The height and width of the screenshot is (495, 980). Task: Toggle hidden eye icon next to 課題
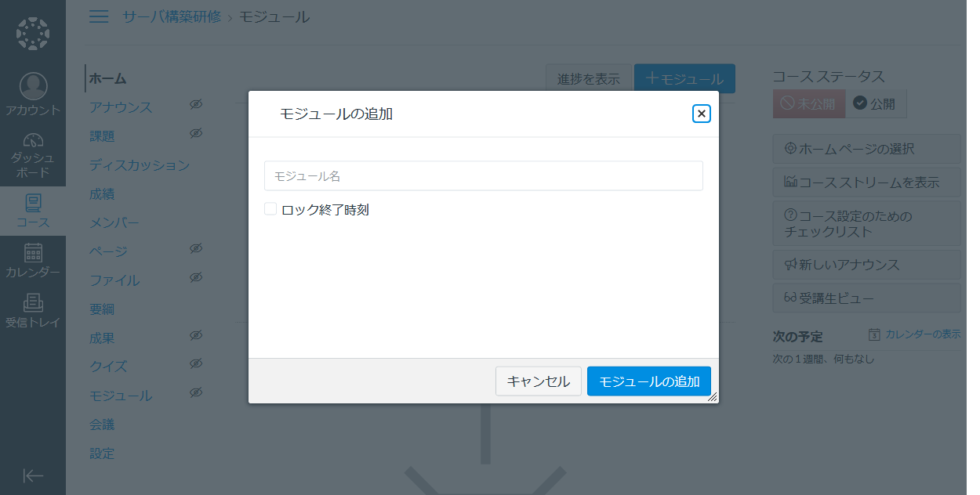(x=197, y=133)
